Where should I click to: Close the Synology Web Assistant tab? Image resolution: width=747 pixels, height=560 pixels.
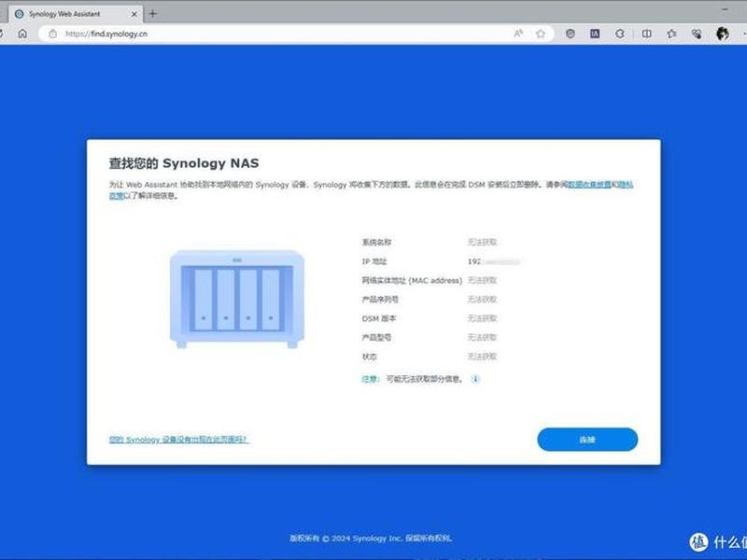(x=134, y=14)
